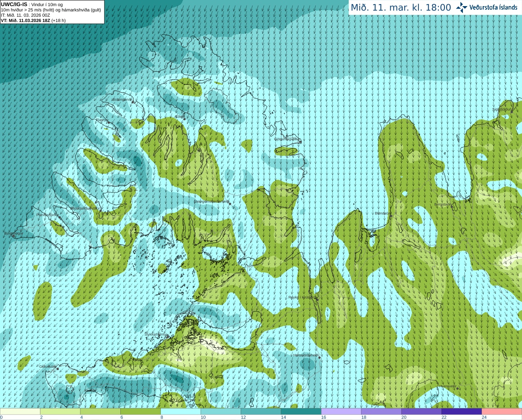Click the Bolungarvík station dot
Viewport: 522px width, 420px height.
[x=133, y=102]
